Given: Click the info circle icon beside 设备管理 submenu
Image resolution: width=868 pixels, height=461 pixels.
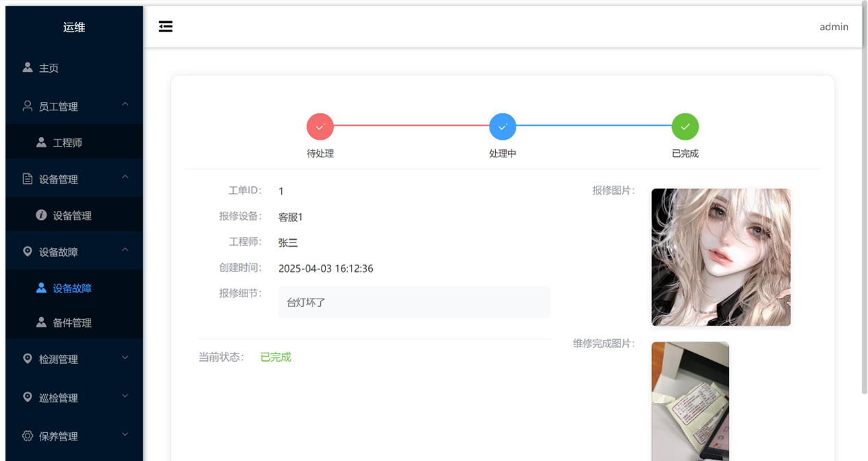Looking at the screenshot, I should [x=41, y=215].
